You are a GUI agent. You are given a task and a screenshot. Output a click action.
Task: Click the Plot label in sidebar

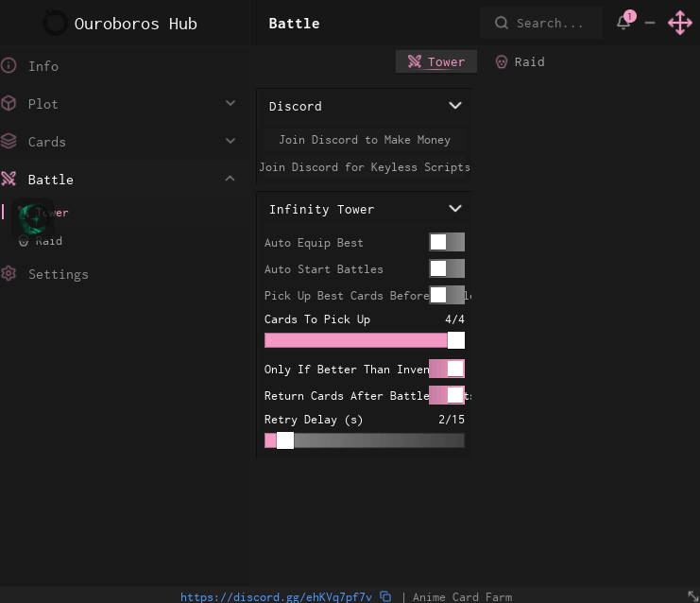[x=43, y=104]
